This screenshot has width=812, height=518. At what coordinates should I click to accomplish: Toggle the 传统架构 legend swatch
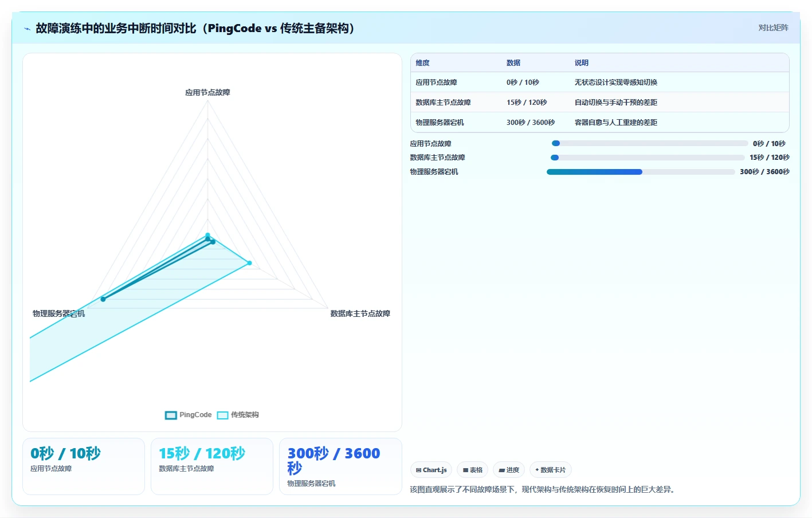point(222,415)
